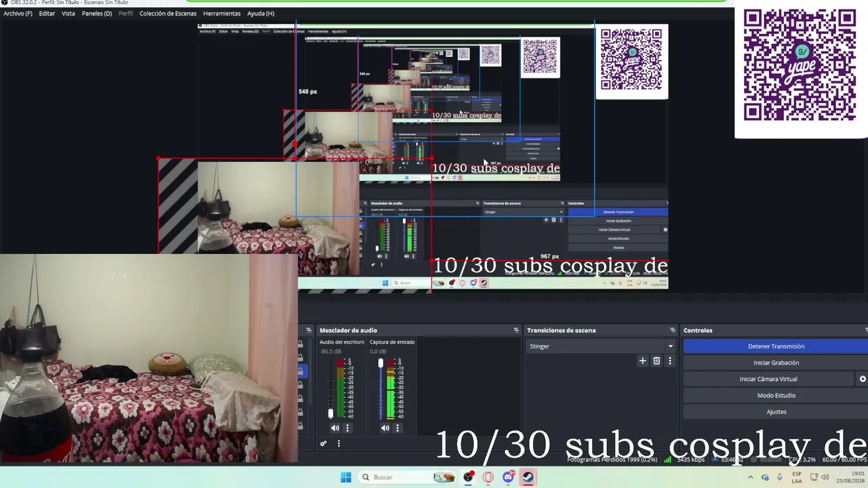Screen dimensions: 868x488
Task: Click the Captura de entrada label
Action: pyautogui.click(x=392, y=342)
